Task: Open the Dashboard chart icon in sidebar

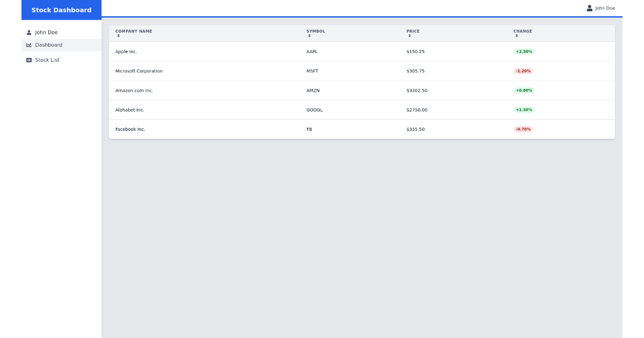Action: [29, 45]
